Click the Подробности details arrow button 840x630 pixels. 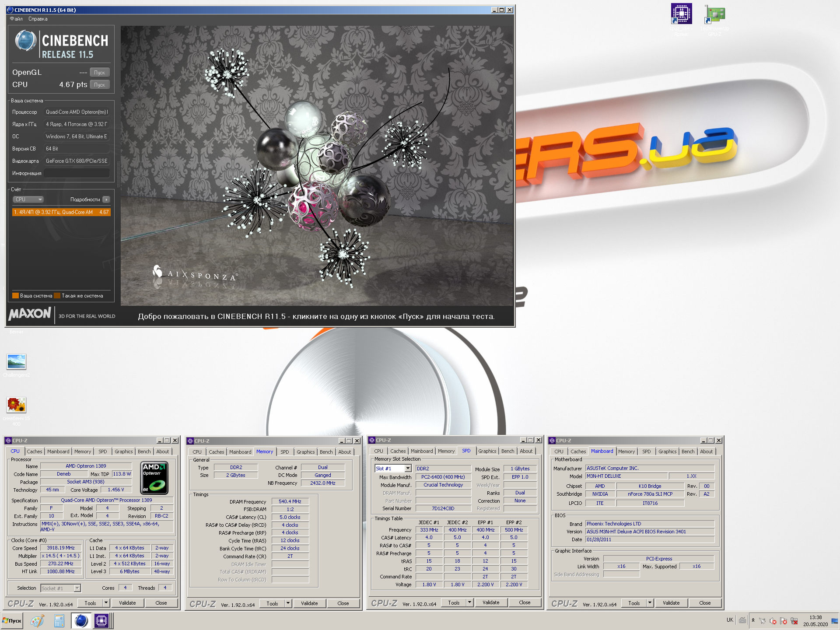pos(106,199)
